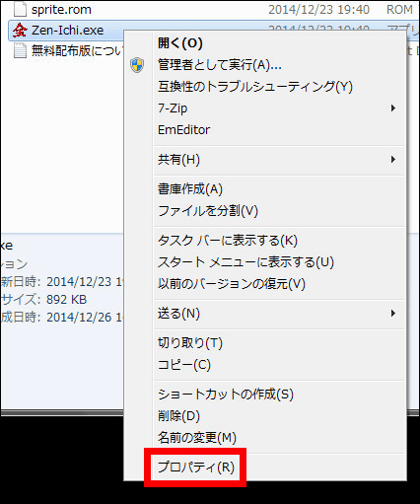420x504 pixels.
Task: Expand the 7-Zip submenu arrow
Action: (393, 108)
